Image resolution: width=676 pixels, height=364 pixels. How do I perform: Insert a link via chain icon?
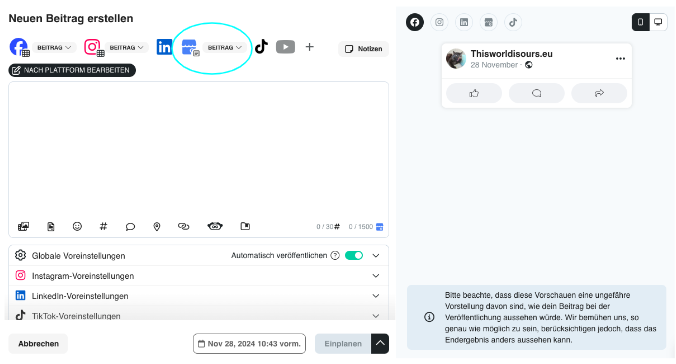pos(184,226)
